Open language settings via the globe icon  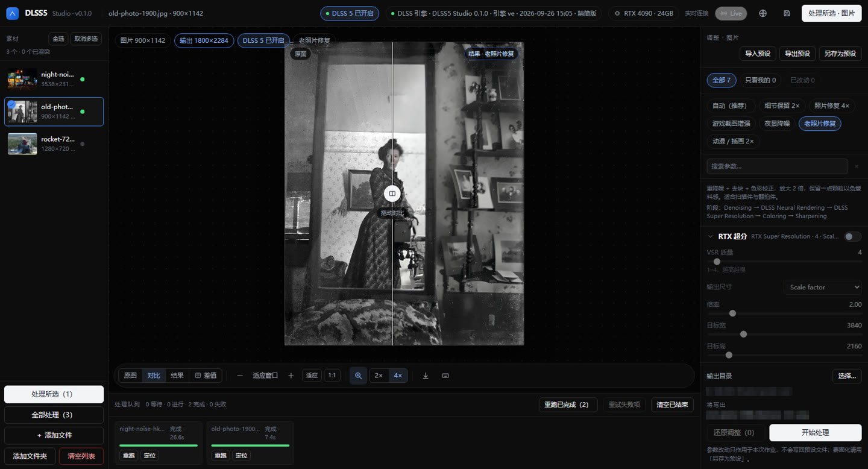(x=763, y=13)
